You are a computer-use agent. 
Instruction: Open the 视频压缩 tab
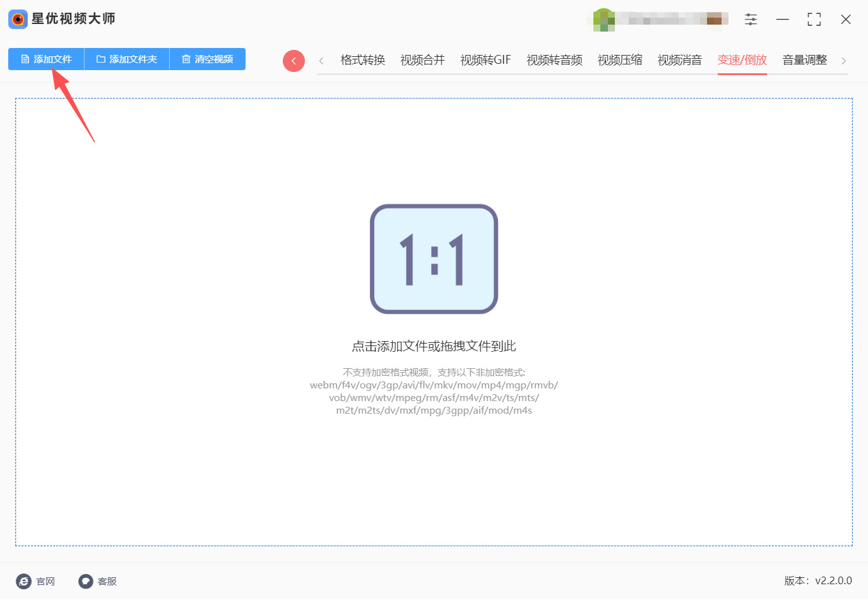(620, 60)
